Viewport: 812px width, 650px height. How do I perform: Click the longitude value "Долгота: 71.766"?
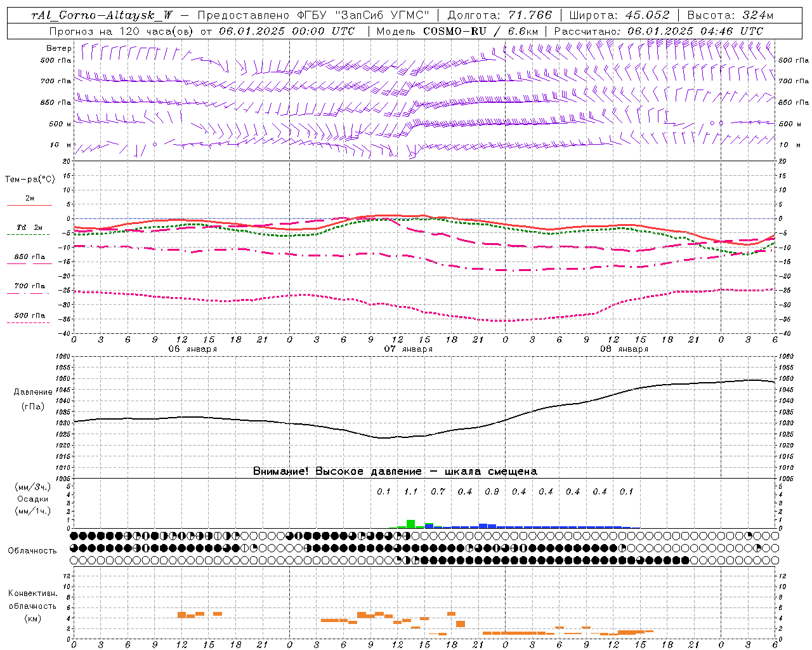click(x=500, y=15)
